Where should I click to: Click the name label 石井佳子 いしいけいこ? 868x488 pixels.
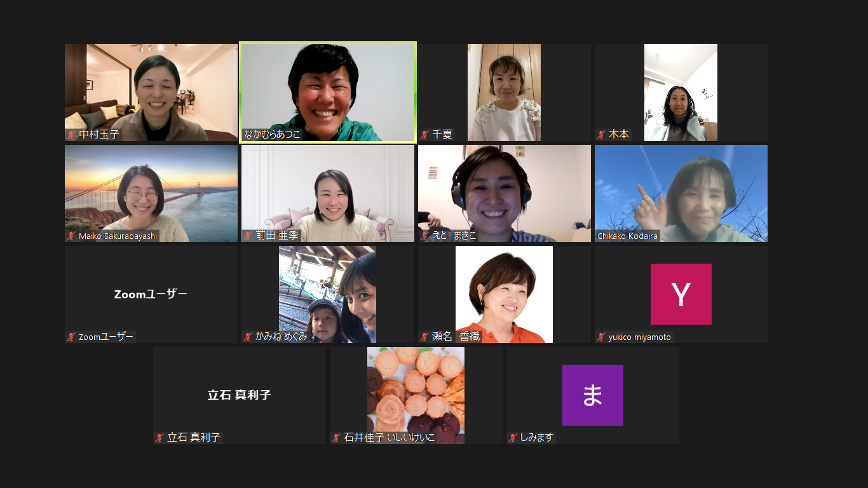pyautogui.click(x=390, y=438)
